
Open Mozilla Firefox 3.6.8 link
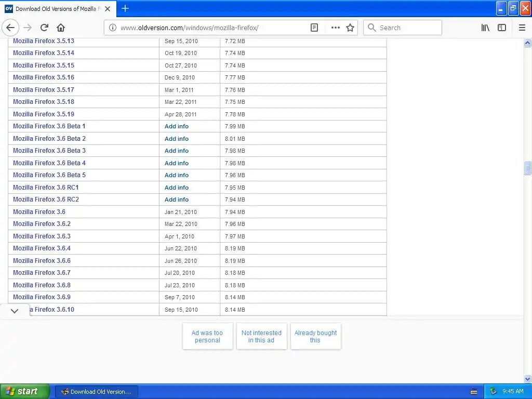click(42, 285)
